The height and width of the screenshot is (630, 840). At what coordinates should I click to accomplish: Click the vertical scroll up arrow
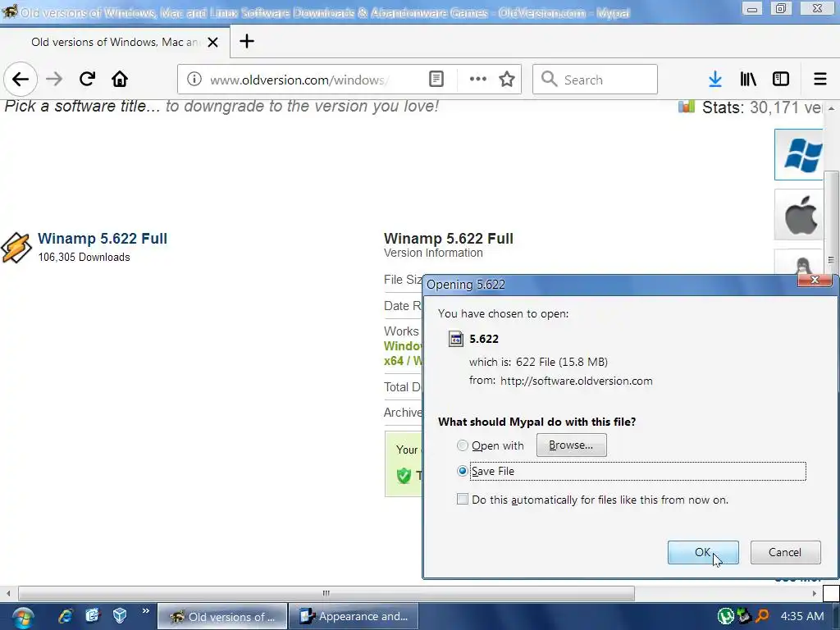(831, 108)
